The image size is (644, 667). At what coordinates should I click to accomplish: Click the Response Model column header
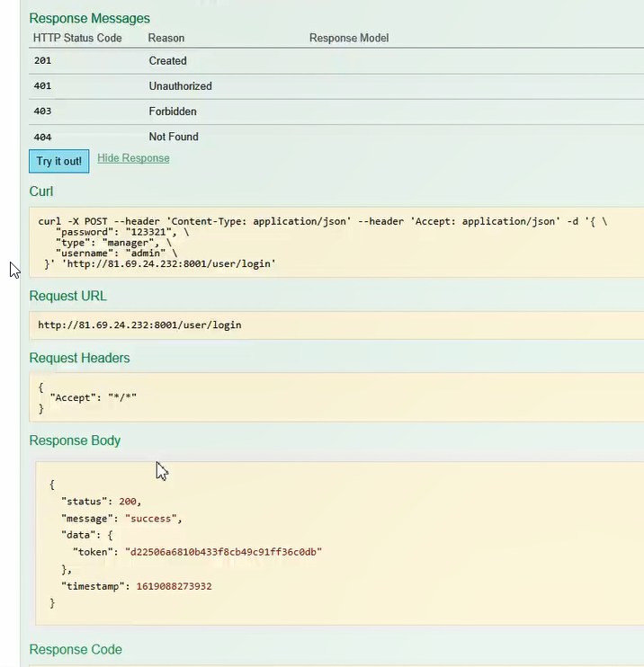(349, 38)
